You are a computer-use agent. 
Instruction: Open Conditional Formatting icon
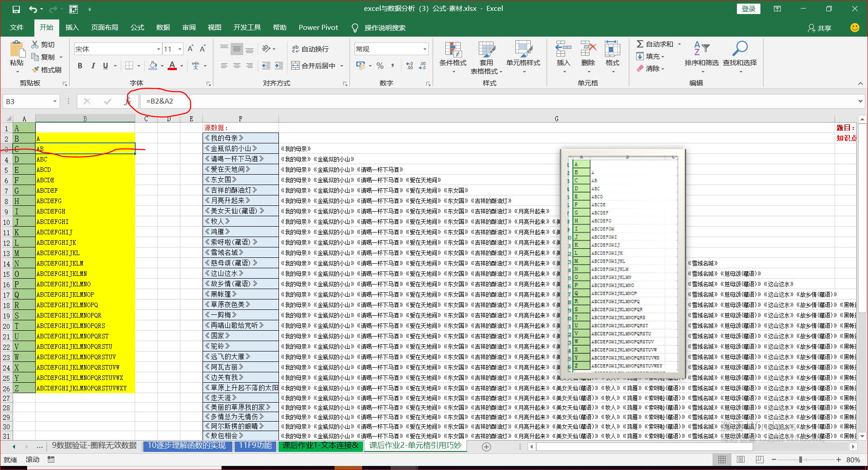click(453, 49)
